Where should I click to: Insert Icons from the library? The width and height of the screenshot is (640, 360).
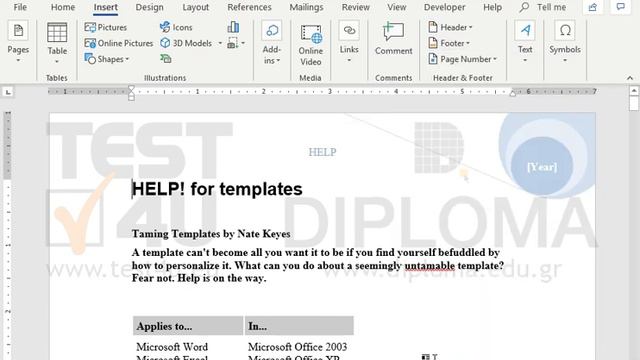pos(176,27)
